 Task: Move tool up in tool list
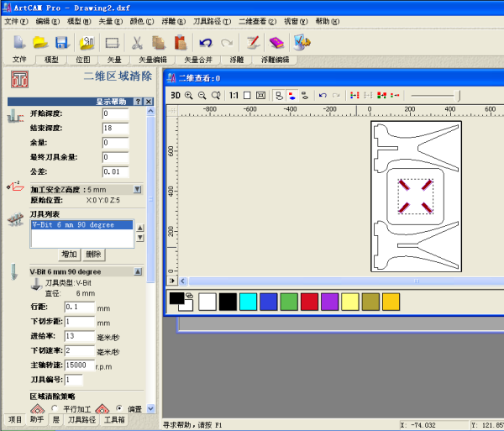[140, 228]
